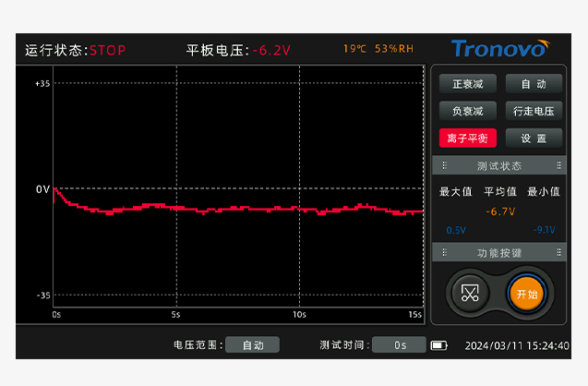Image resolution: width=588 pixels, height=386 pixels.
Task: Click right grip dots on 功能按键 header
Action: pos(558,252)
